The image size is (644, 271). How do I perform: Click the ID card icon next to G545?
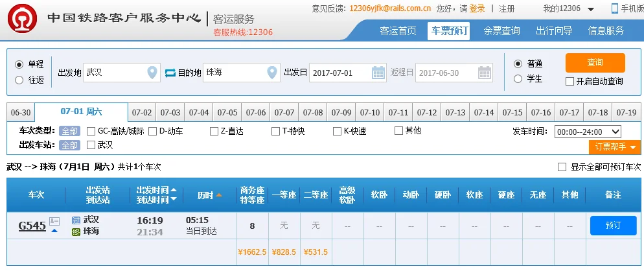click(54, 221)
